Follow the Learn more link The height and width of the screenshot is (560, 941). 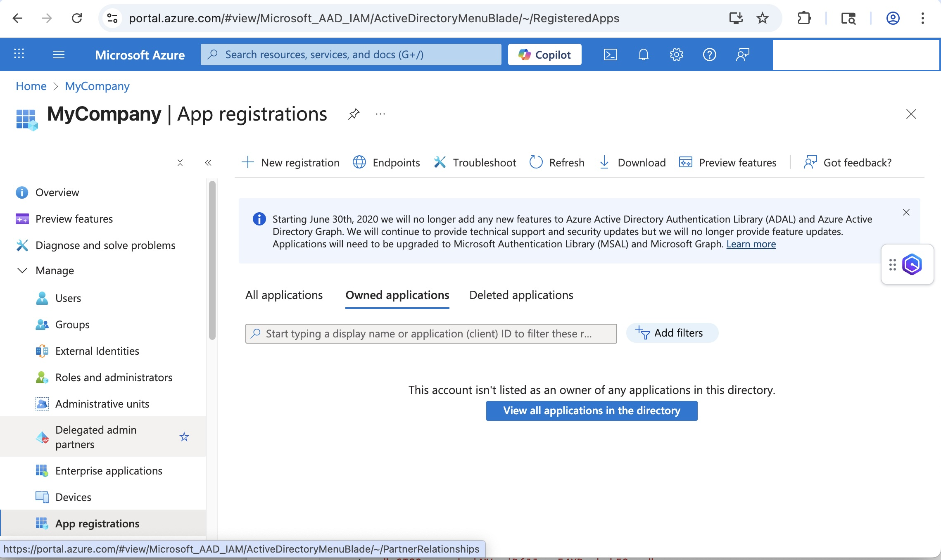751,244
